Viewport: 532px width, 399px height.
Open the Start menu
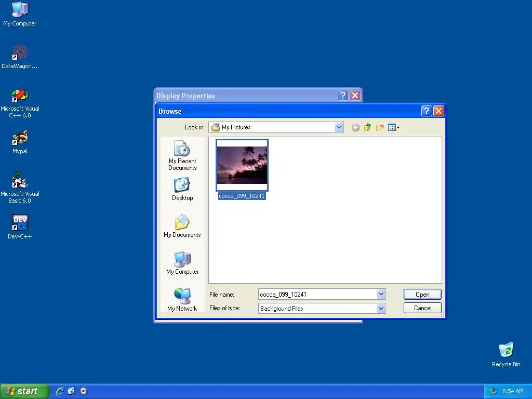pos(24,391)
